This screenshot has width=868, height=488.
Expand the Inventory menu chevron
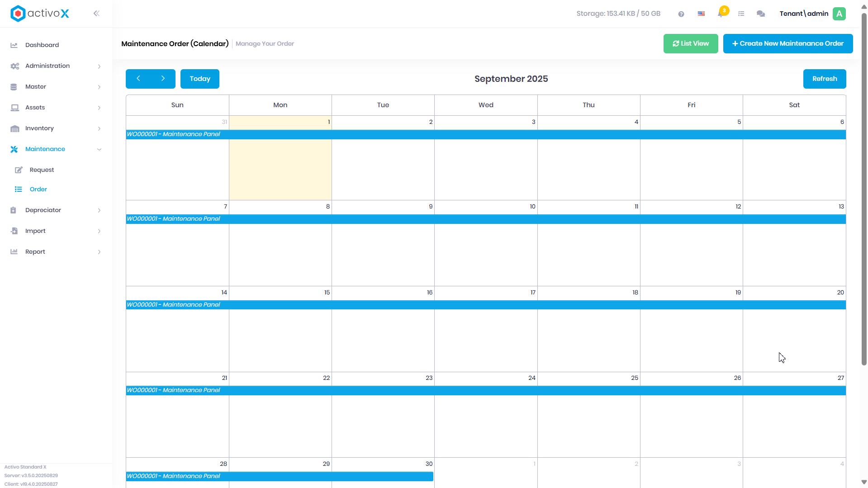[x=99, y=128]
